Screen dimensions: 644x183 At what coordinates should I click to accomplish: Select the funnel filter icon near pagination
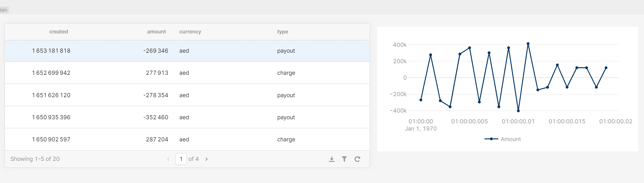[345, 159]
